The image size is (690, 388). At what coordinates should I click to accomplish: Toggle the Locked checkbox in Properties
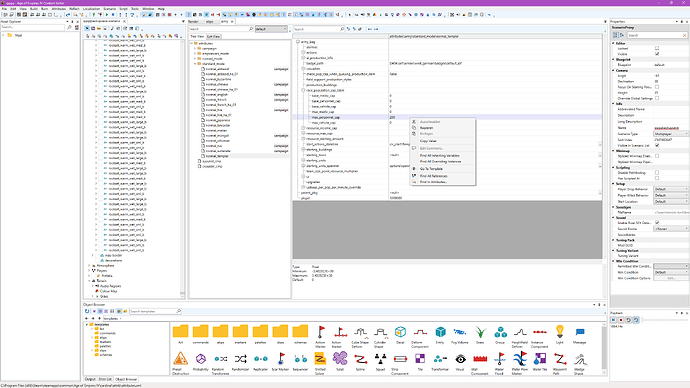[x=657, y=48]
